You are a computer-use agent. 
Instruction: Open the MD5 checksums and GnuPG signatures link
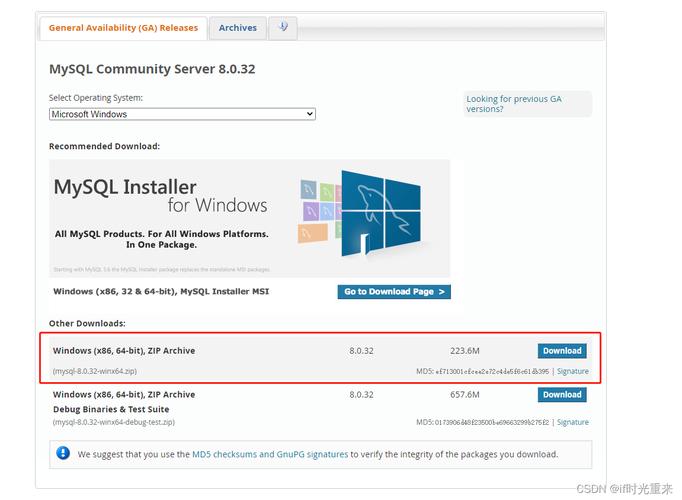pos(270,454)
